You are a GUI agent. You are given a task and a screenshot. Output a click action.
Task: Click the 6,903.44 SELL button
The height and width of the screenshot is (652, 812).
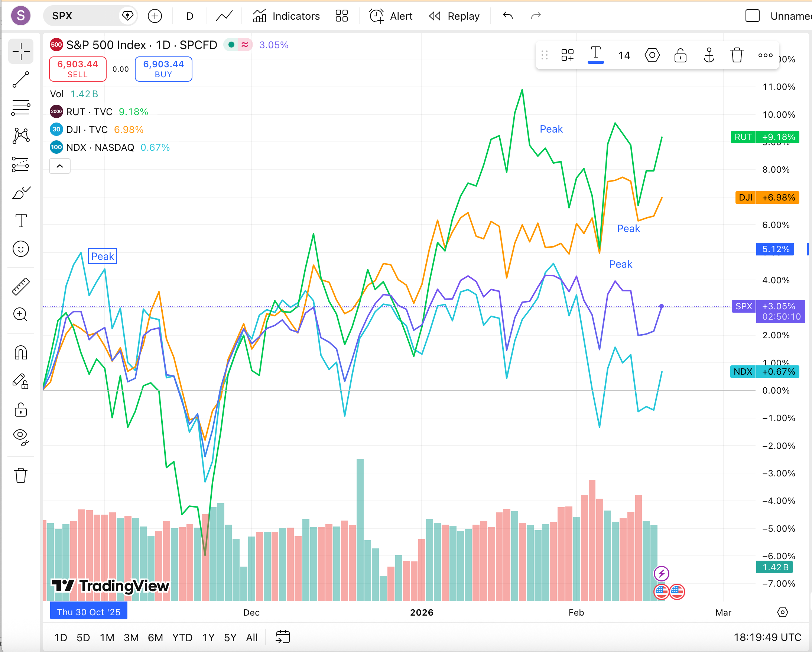pos(78,69)
